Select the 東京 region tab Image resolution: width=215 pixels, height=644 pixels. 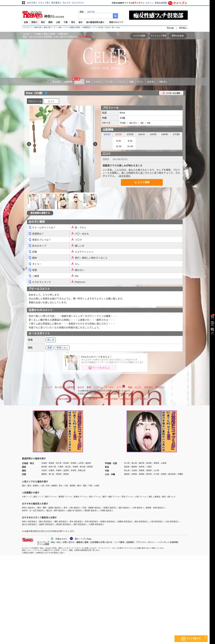click(43, 22)
